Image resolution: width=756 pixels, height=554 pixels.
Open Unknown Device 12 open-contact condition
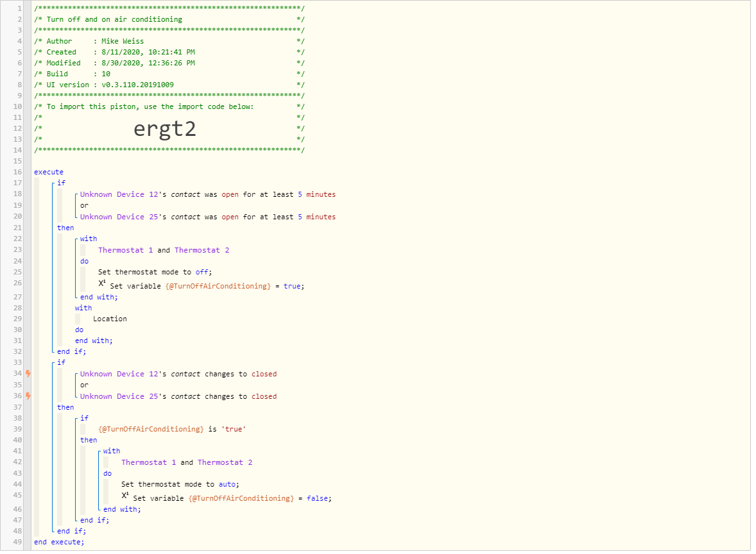point(208,194)
